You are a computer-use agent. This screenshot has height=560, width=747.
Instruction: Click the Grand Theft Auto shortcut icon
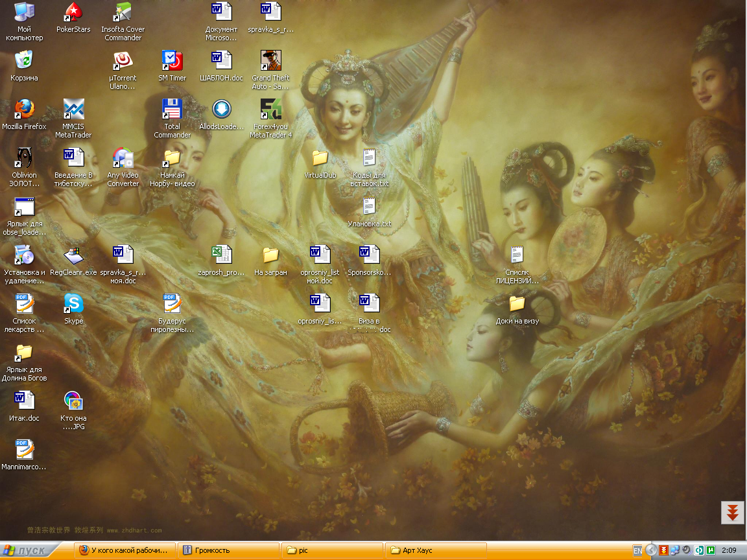270,61
